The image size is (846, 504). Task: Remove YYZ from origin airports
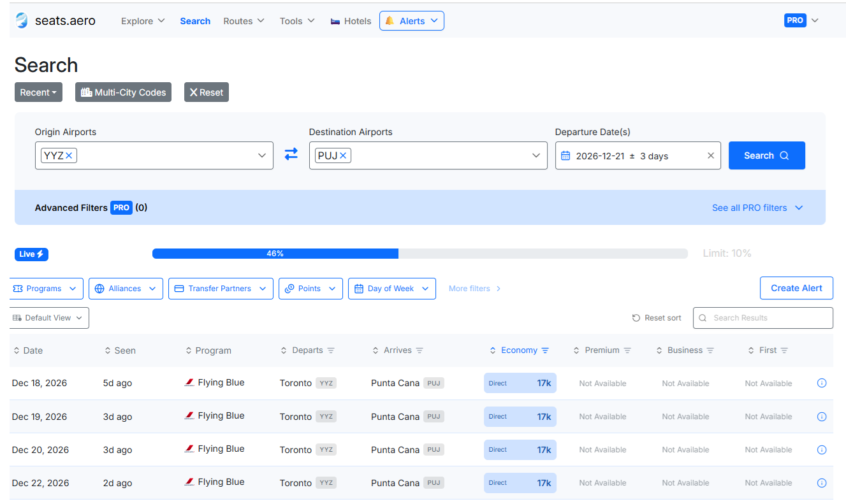pos(69,155)
